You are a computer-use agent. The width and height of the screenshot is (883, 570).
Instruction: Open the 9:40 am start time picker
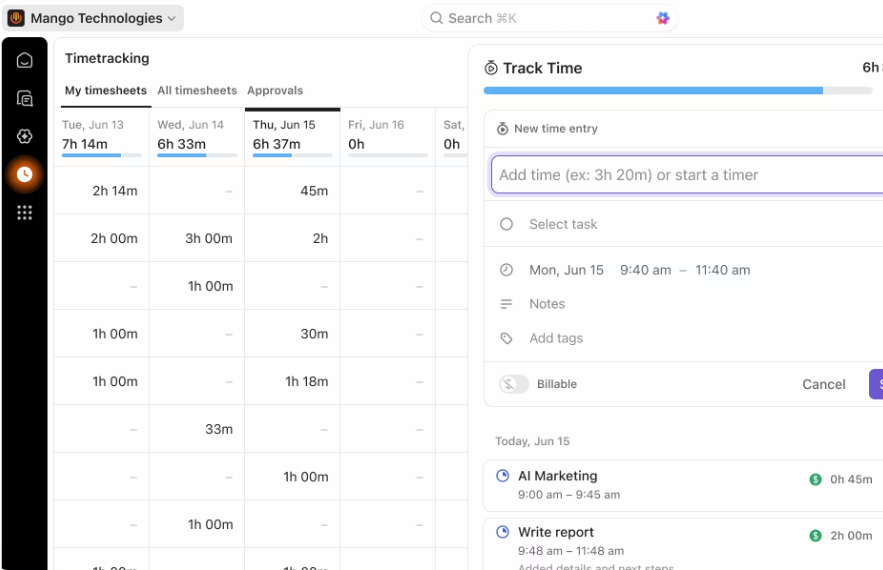tap(645, 270)
